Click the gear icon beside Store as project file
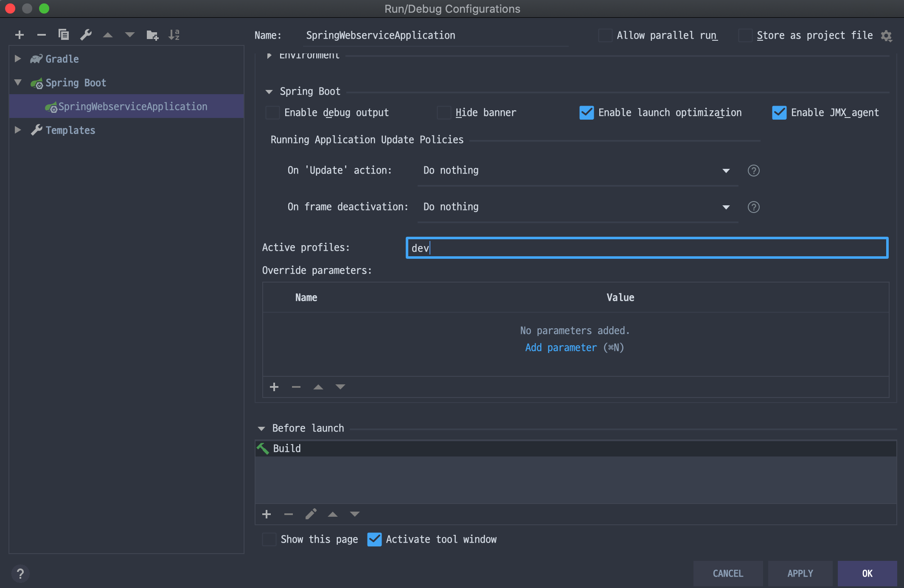 tap(886, 36)
